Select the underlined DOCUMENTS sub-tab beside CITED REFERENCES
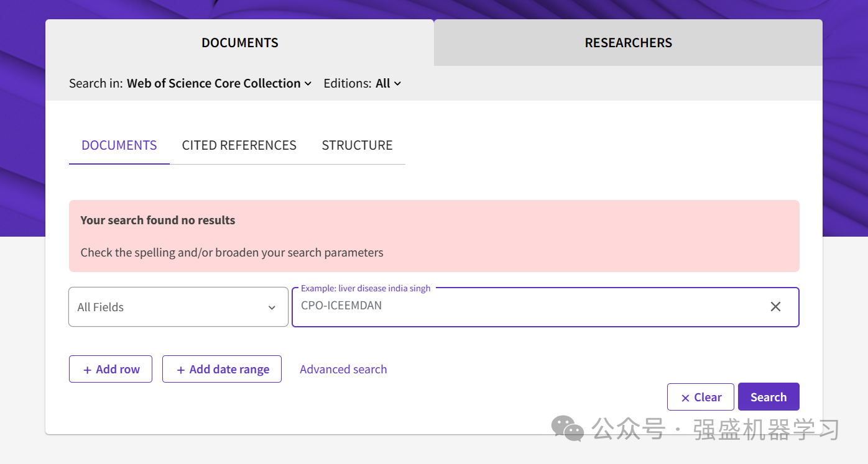The width and height of the screenshot is (868, 464). pos(119,145)
